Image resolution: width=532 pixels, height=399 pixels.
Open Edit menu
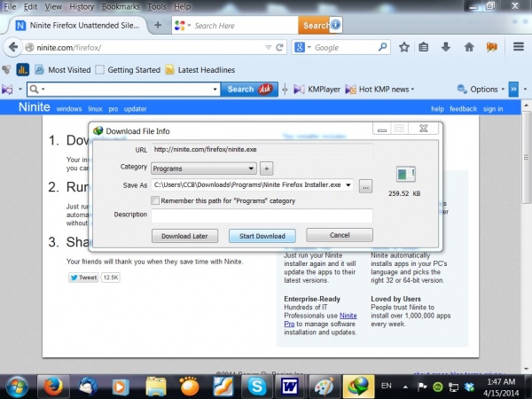(x=30, y=6)
